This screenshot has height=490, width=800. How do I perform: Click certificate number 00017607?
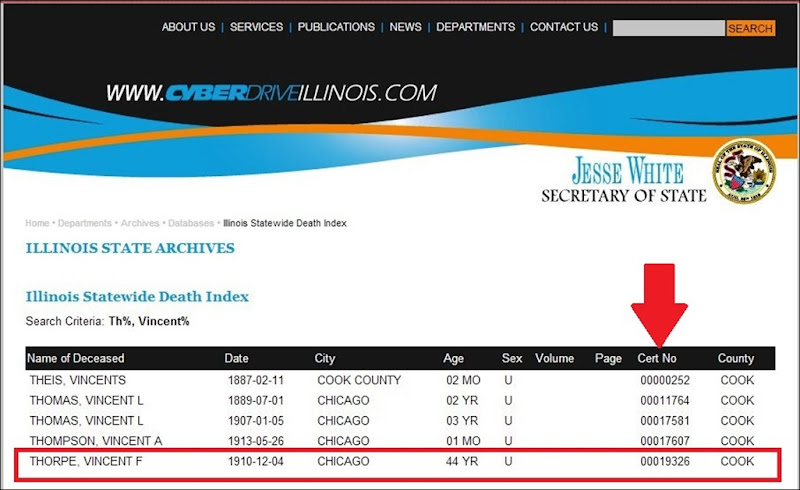pyautogui.click(x=665, y=441)
